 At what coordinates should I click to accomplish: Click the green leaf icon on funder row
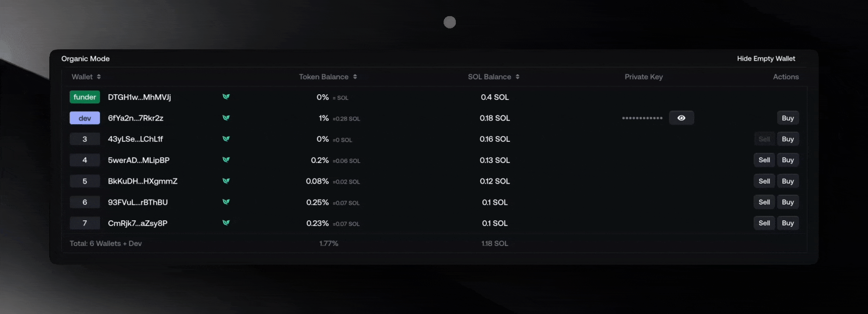[226, 97]
